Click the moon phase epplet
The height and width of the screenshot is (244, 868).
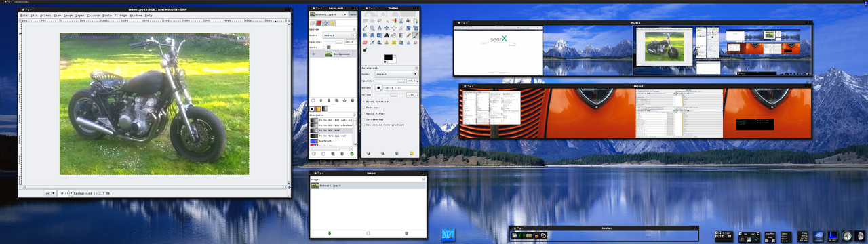(x=859, y=236)
